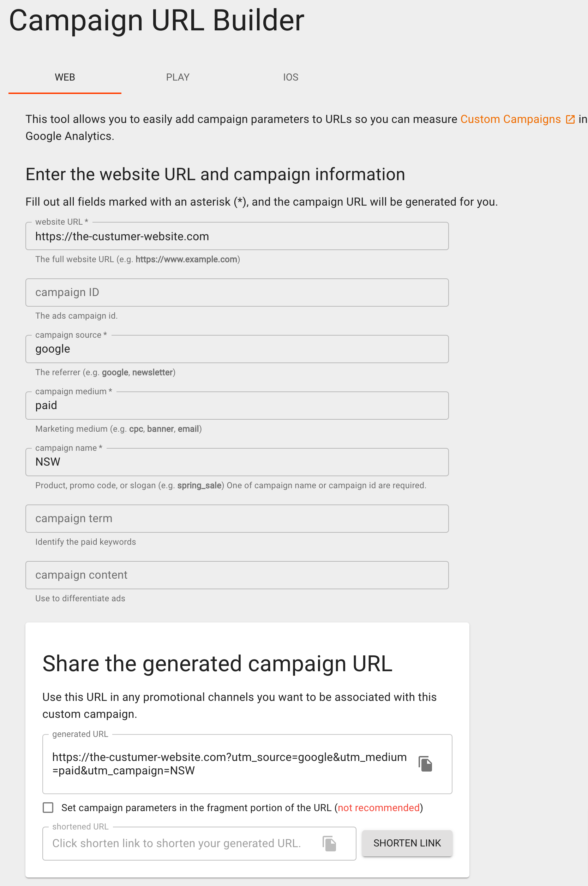This screenshot has height=886, width=588.
Task: Click the external link icon beside Custom Campaigns
Action: tap(570, 119)
